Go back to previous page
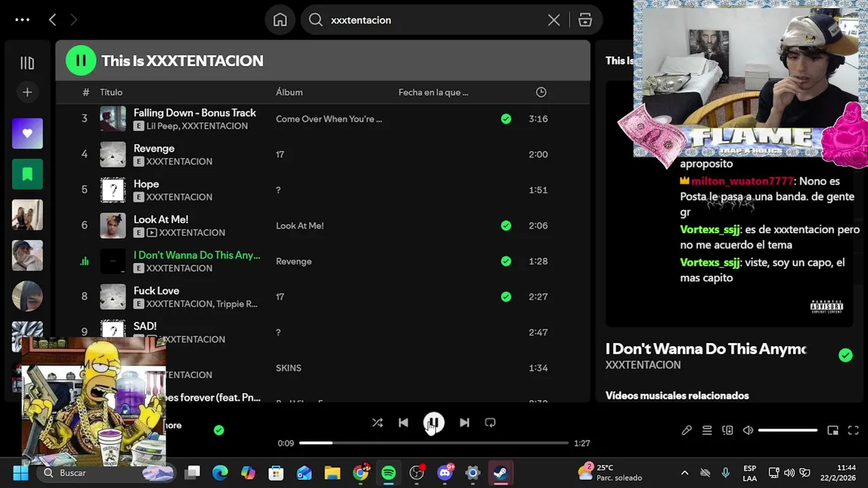This screenshot has width=868, height=488. coord(52,20)
